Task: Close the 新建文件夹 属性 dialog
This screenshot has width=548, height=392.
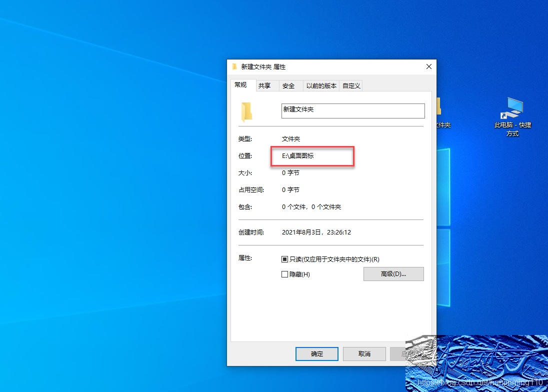Action: pyautogui.click(x=429, y=66)
